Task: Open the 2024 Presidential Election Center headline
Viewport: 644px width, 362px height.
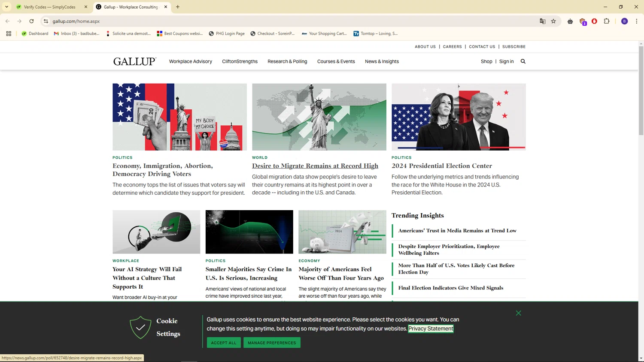Action: 442,166
